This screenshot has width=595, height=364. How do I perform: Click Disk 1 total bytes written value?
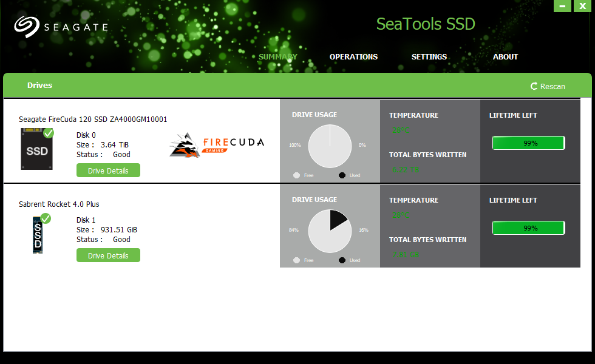(406, 255)
